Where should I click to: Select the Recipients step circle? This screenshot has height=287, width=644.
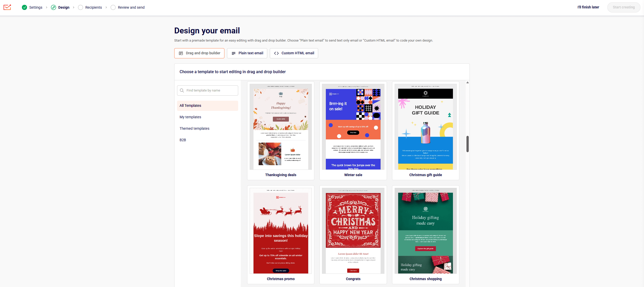(81, 7)
